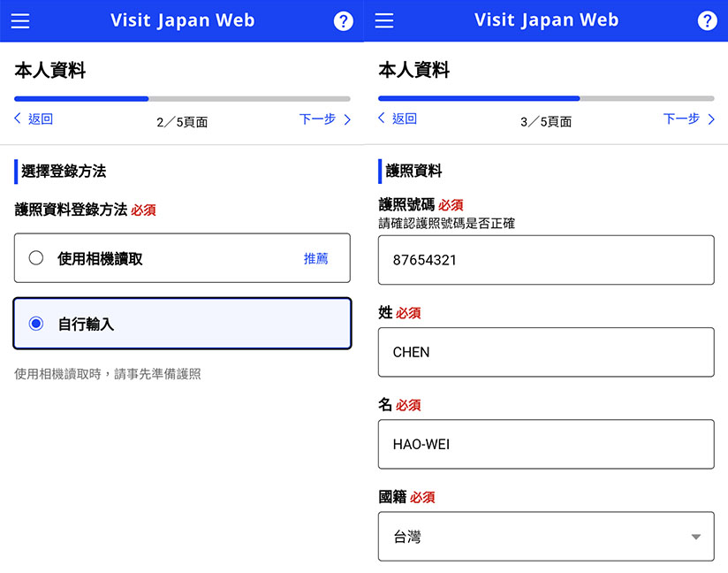
Task: Focus the given name field HAO-WEI
Action: pyautogui.click(x=546, y=444)
